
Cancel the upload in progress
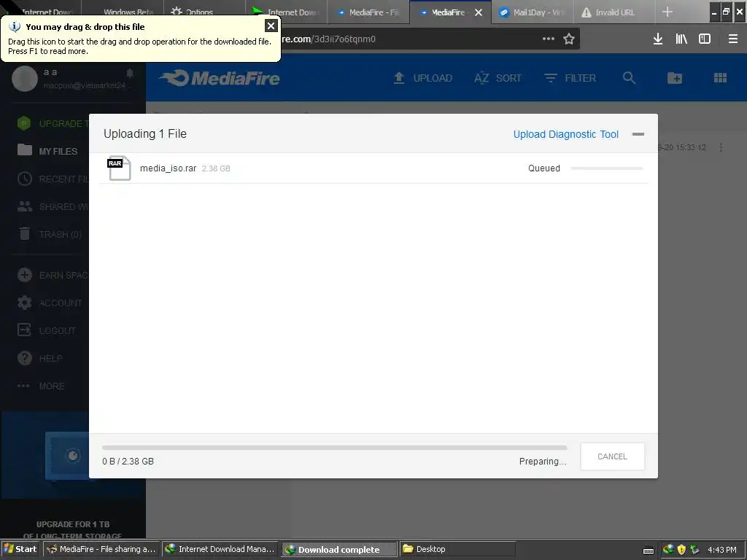[x=612, y=456]
